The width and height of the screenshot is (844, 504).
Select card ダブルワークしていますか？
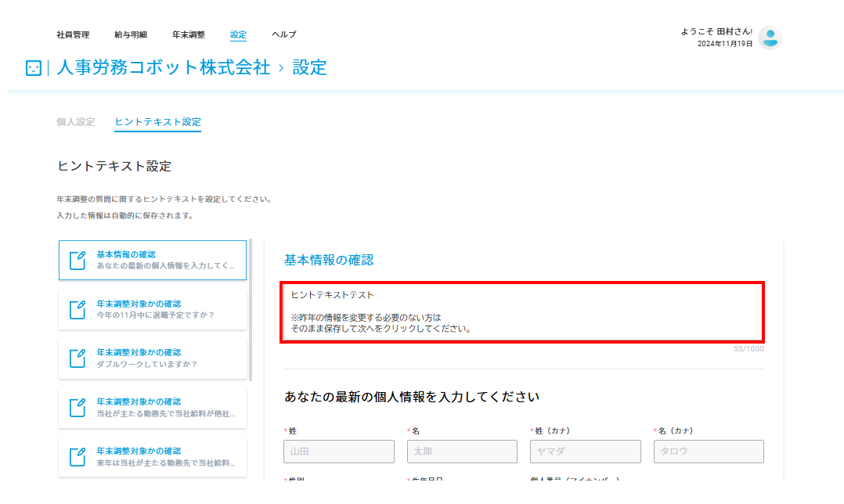153,358
